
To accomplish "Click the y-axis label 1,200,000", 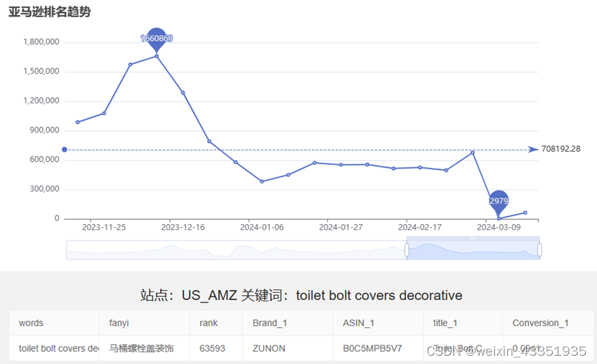I will tap(41, 101).
